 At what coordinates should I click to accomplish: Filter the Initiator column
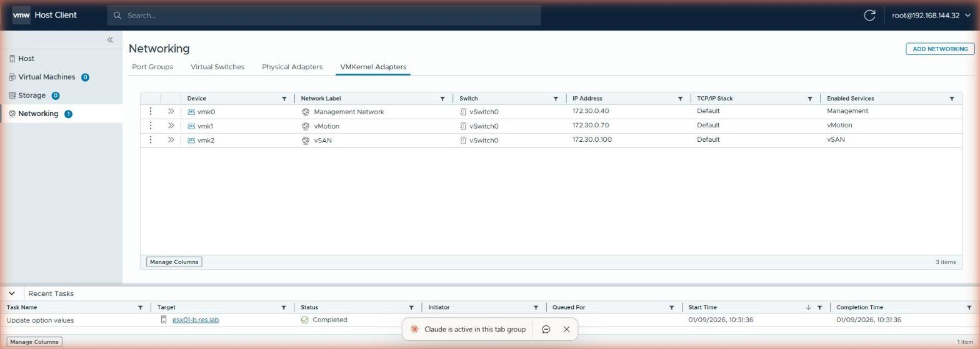(x=535, y=308)
